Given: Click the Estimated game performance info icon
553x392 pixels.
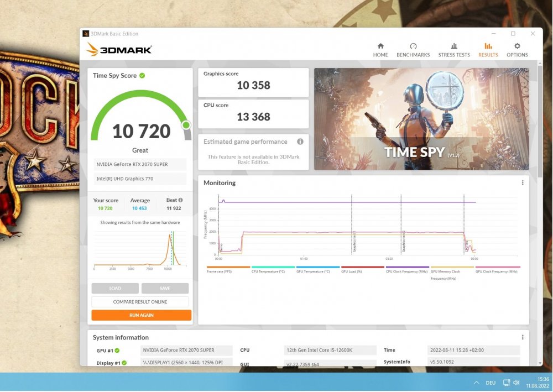Looking at the screenshot, I should click(x=300, y=142).
